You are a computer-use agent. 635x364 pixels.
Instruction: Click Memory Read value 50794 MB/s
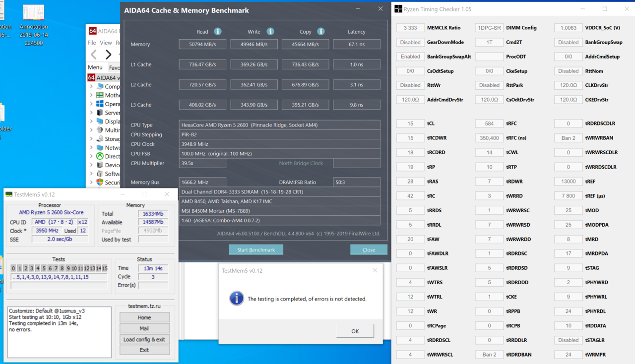coord(202,44)
